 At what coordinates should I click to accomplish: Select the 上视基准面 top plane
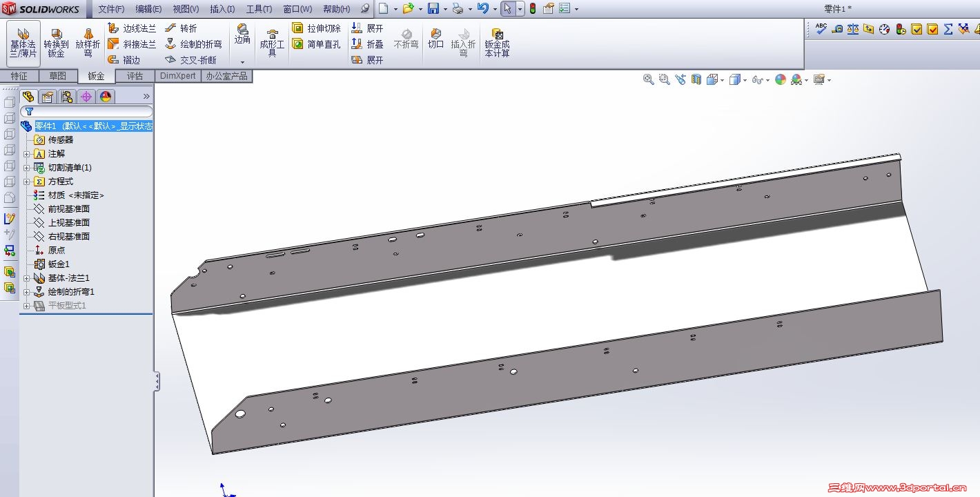point(61,223)
